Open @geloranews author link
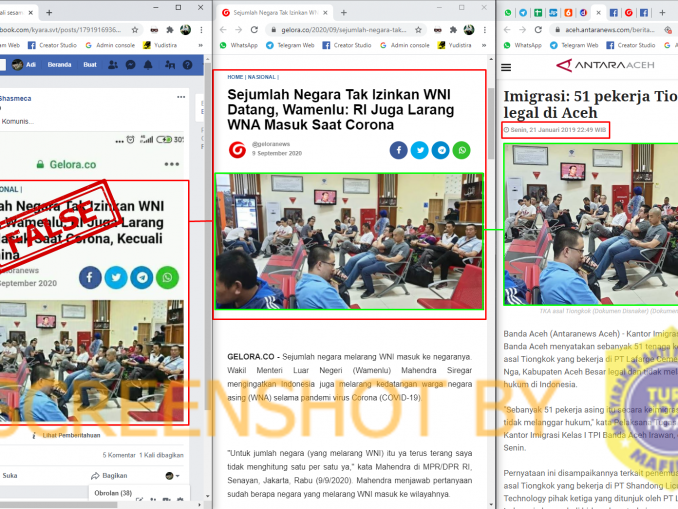Screen dimensions: 678x509 [x=271, y=144]
